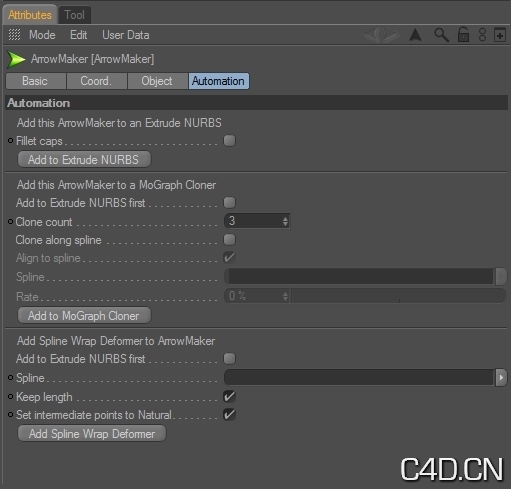
Task: Click the keyframe circle beside Clone count
Action: coord(10,221)
